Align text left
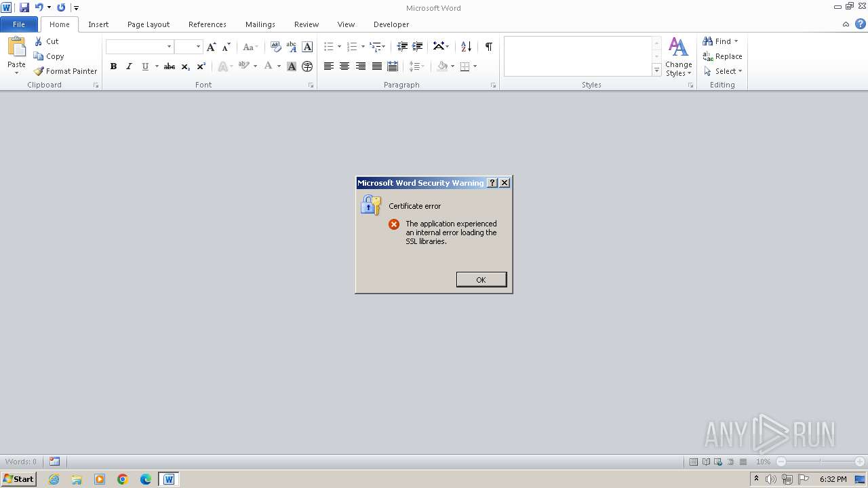 (329, 66)
